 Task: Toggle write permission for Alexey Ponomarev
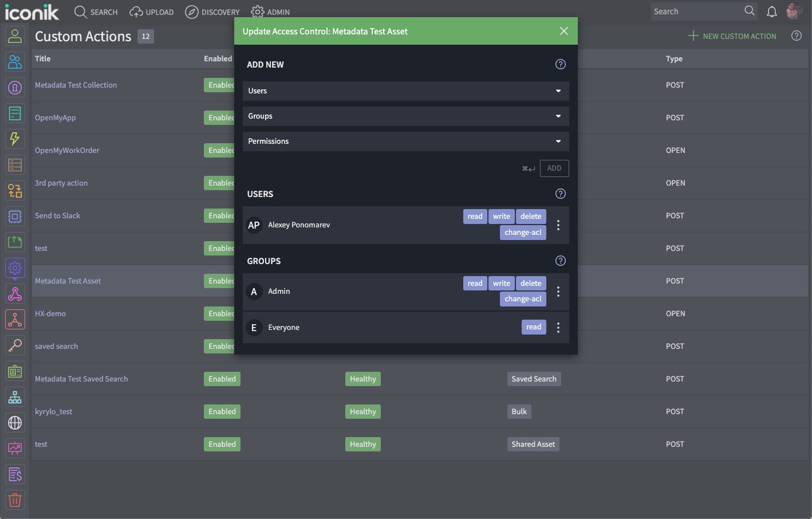[x=501, y=216]
